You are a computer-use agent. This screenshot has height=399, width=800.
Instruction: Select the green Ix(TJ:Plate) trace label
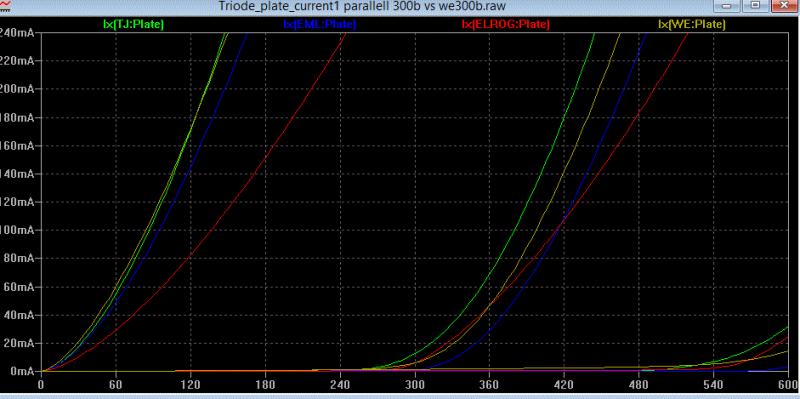click(x=133, y=24)
